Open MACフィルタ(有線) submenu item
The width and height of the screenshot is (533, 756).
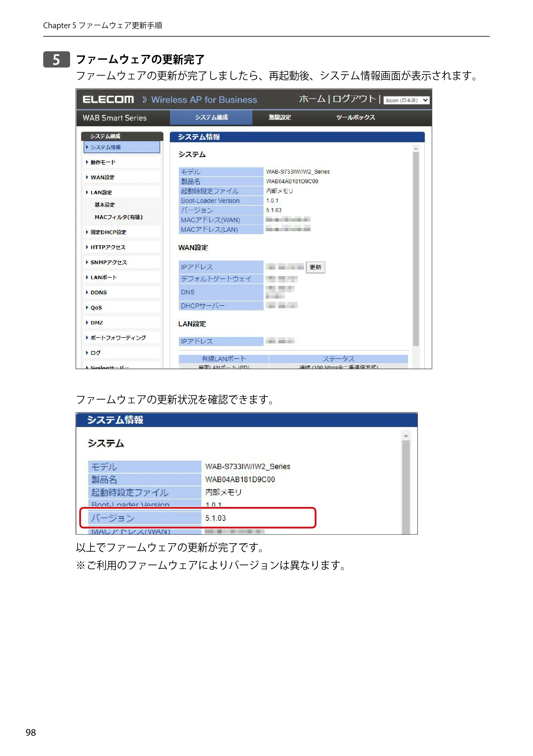118,217
